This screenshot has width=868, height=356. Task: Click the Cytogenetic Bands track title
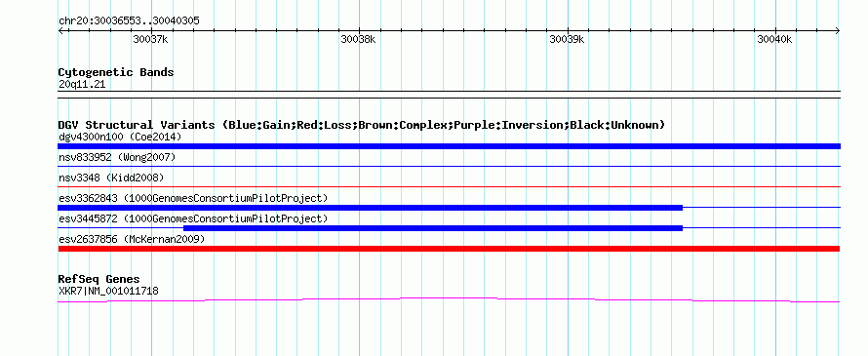(x=116, y=72)
